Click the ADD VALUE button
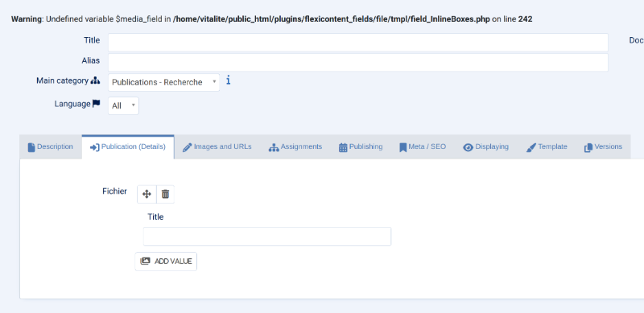The image size is (644, 313). (x=166, y=262)
